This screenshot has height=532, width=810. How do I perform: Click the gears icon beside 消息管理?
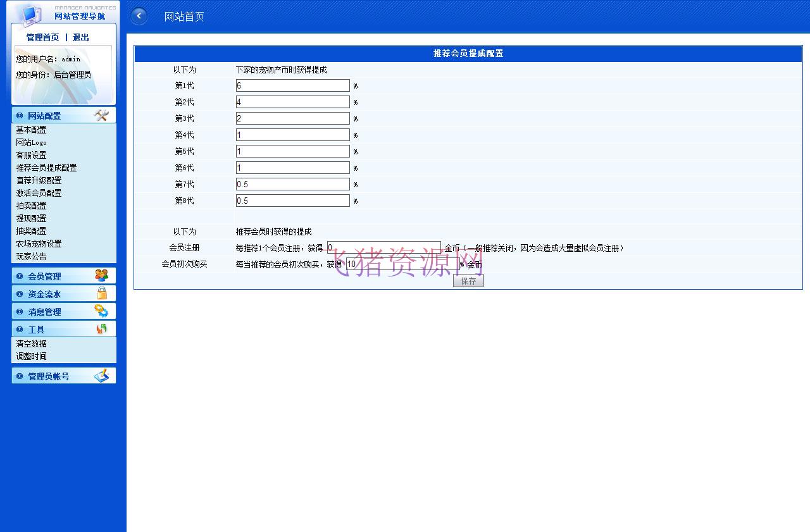tap(101, 311)
